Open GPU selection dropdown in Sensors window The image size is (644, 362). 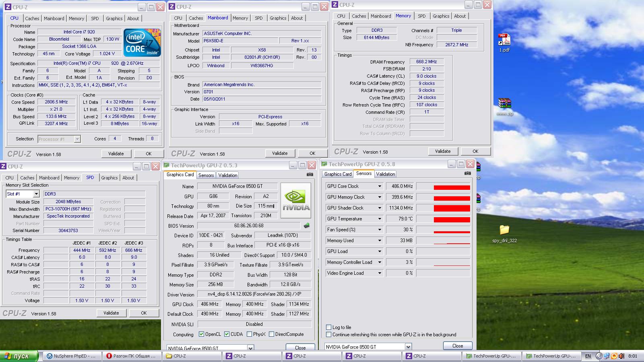pyautogui.click(x=408, y=347)
